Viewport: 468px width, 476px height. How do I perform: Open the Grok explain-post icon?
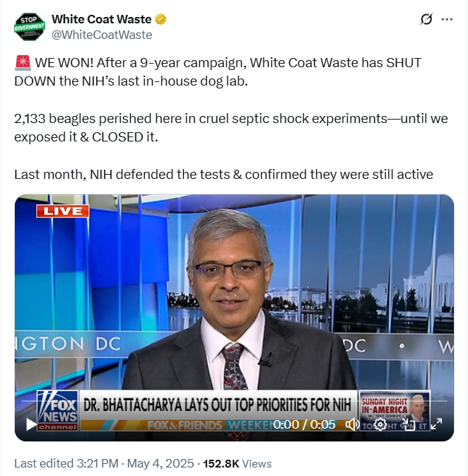(x=426, y=19)
